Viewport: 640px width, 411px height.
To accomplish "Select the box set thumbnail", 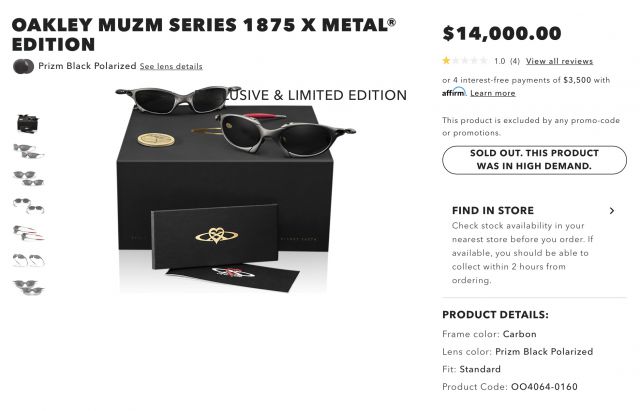I will click(28, 123).
